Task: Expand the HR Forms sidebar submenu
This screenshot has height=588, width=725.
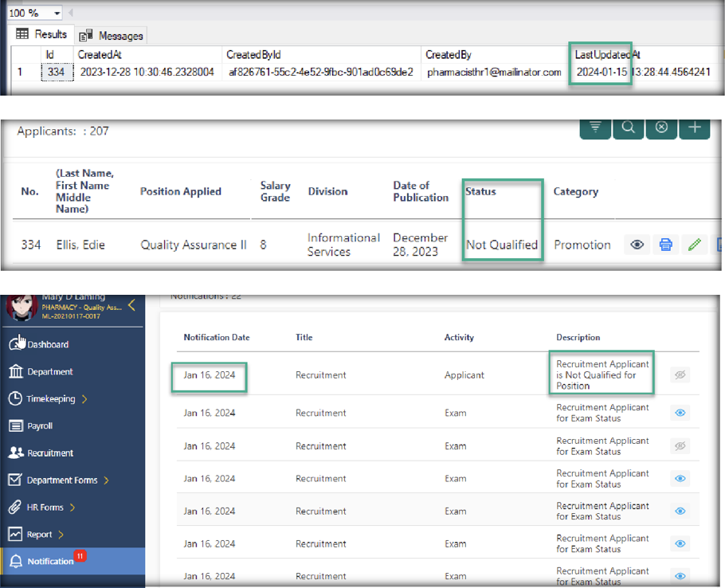Action: click(72, 507)
